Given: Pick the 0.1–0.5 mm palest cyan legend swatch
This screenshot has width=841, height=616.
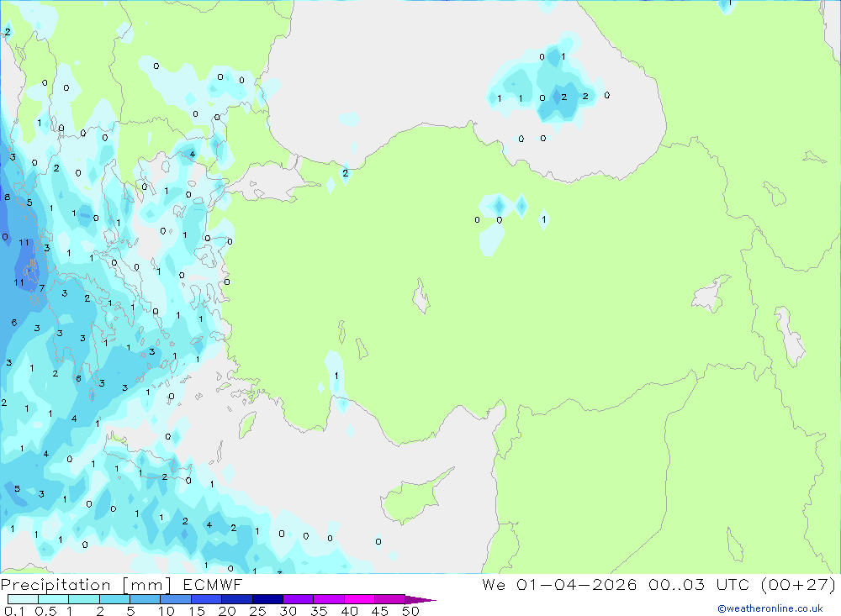Looking at the screenshot, I should tap(23, 599).
